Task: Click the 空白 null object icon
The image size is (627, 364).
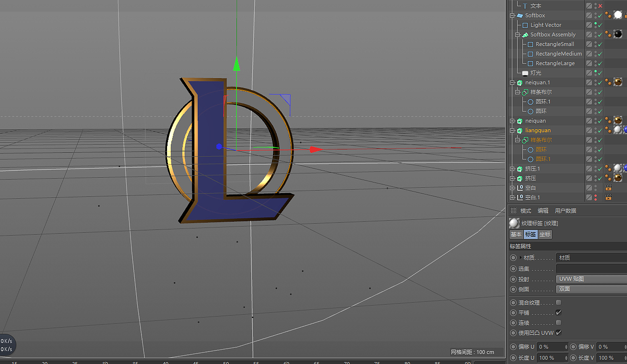Action: click(520, 188)
